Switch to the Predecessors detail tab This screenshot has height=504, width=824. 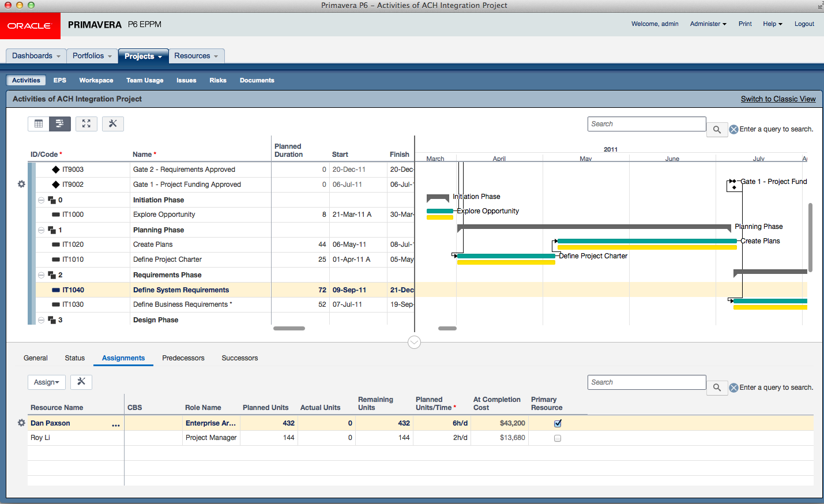coord(183,358)
